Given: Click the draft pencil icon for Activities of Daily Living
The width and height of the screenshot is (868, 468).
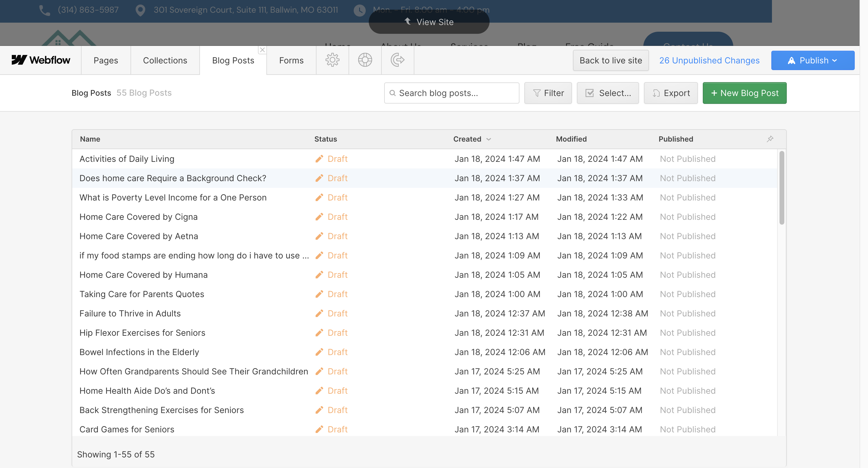Looking at the screenshot, I should coord(319,159).
